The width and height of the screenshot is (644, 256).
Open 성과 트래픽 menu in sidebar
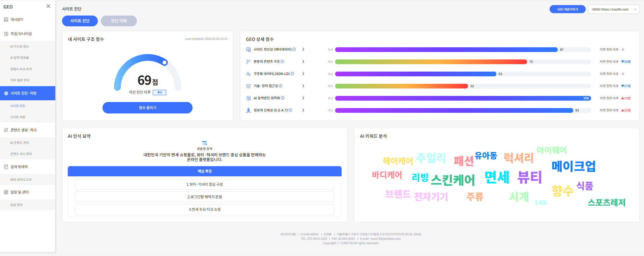[28, 167]
